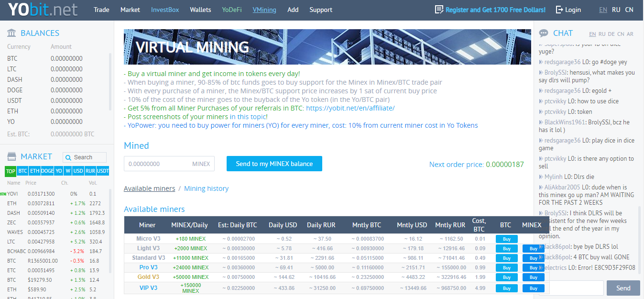This screenshot has height=299, width=644.
Task: Click the chat bubble icon
Action: pos(544,33)
